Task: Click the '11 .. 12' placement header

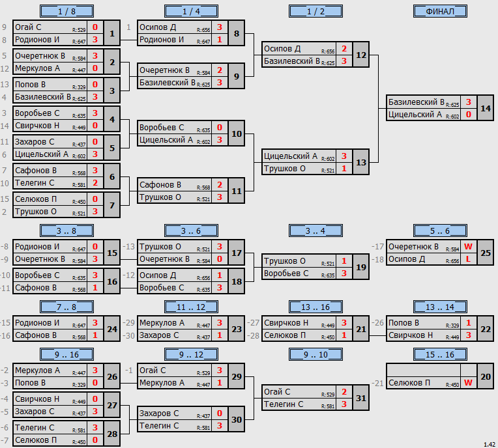Action: click(x=191, y=307)
